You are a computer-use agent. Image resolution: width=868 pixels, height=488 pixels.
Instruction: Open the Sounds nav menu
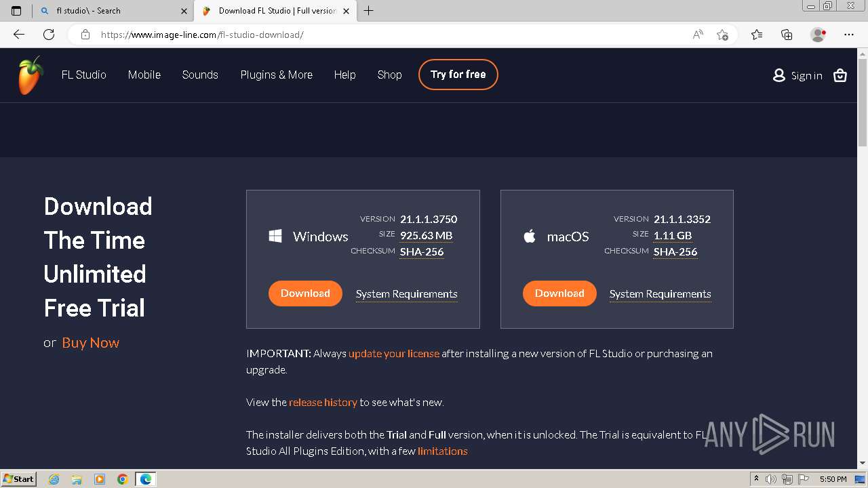click(x=200, y=75)
